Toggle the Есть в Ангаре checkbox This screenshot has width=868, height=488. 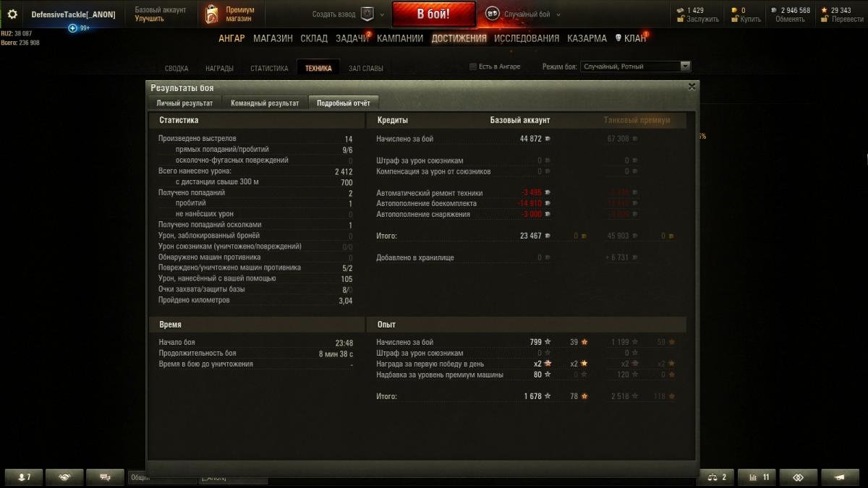tap(473, 67)
